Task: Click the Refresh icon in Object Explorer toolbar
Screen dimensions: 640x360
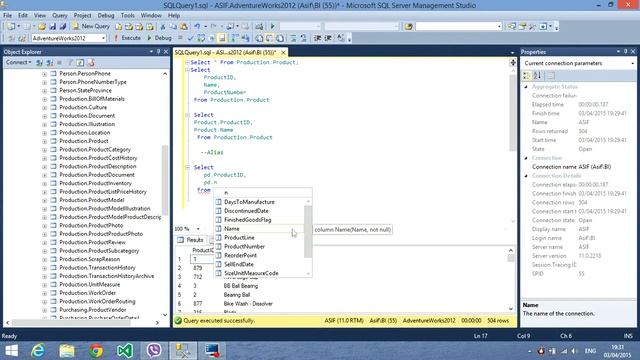Action: pyautogui.click(x=80, y=62)
